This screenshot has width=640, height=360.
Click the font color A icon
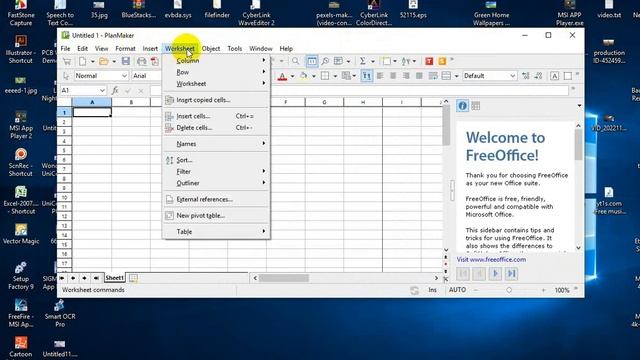[282, 76]
